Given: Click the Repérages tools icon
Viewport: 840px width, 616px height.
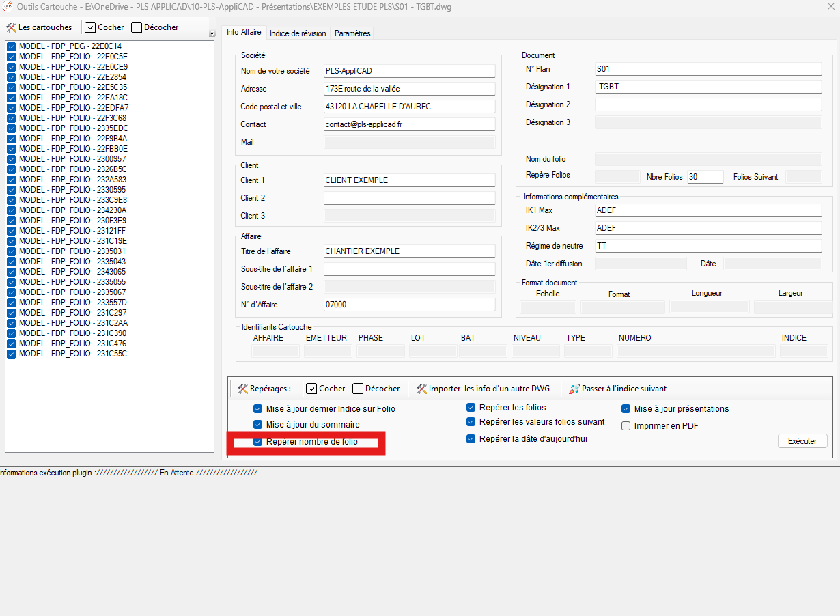Looking at the screenshot, I should click(242, 389).
